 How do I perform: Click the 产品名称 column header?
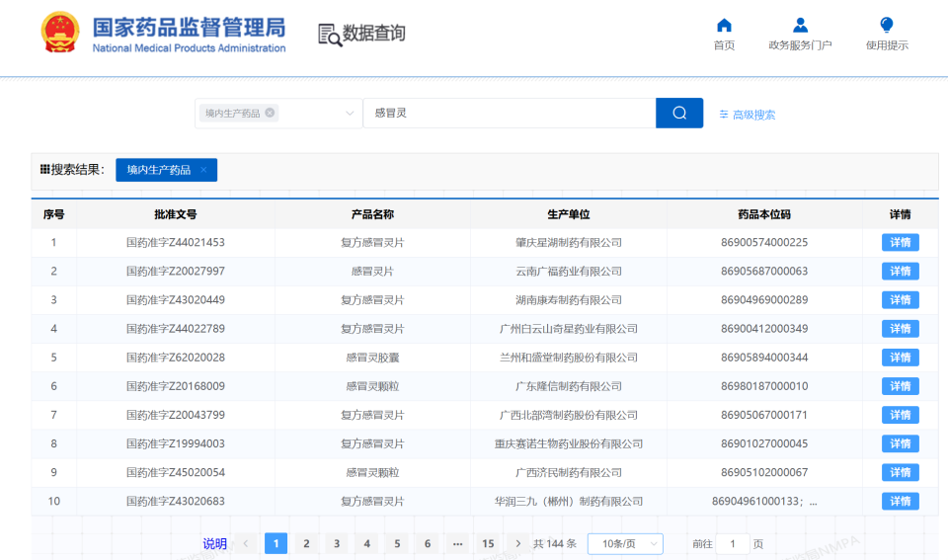pos(372,214)
